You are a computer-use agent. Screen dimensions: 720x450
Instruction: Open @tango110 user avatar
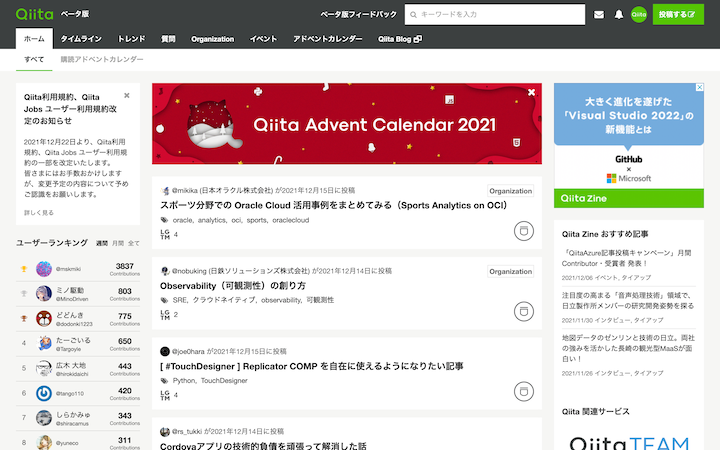[x=44, y=393]
